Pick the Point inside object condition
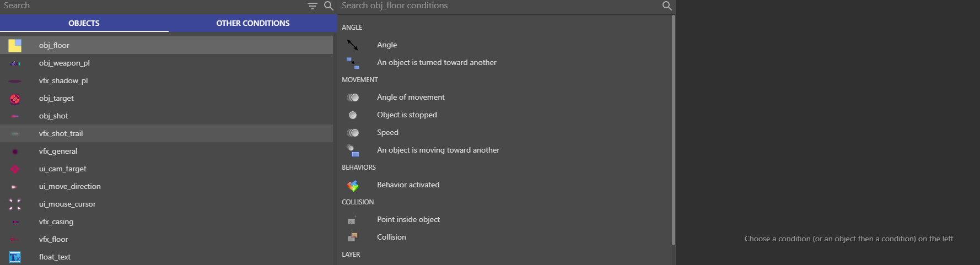This screenshot has width=980, height=265. click(x=408, y=220)
